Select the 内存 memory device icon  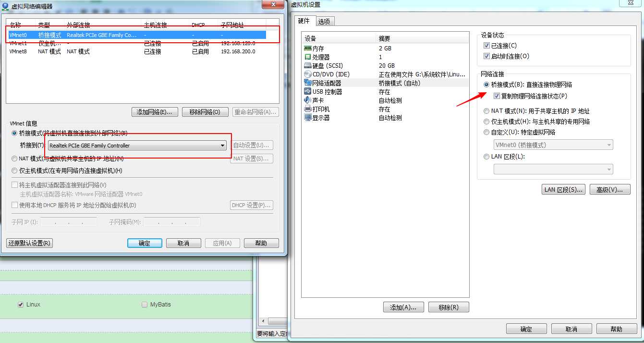[x=308, y=49]
